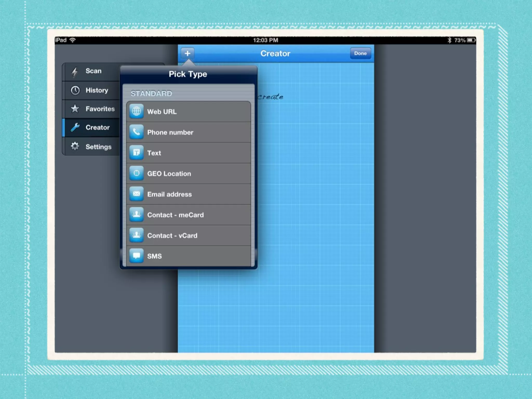532x399 pixels.
Task: Tap the Phone number handset icon
Action: (x=136, y=132)
